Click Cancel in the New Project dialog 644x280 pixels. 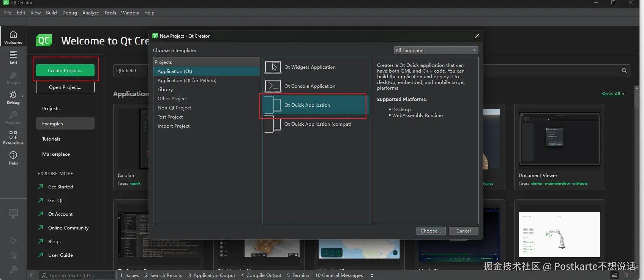[463, 231]
